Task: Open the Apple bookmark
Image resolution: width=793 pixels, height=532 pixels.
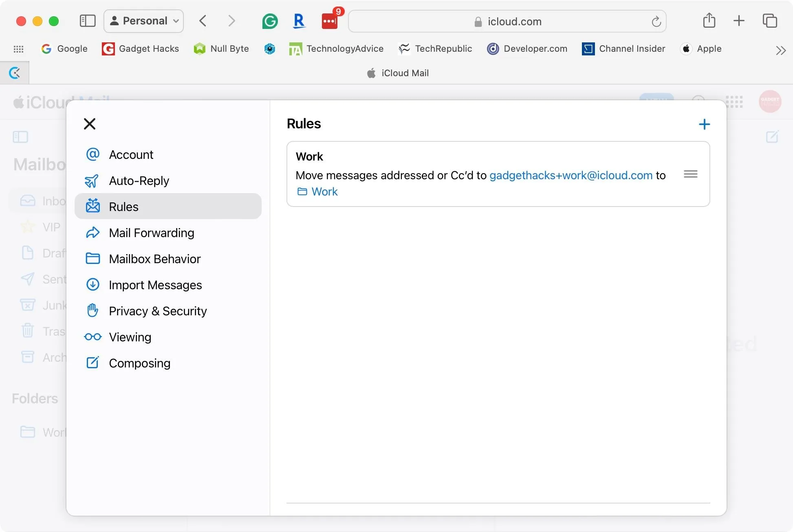Action: 701,49
